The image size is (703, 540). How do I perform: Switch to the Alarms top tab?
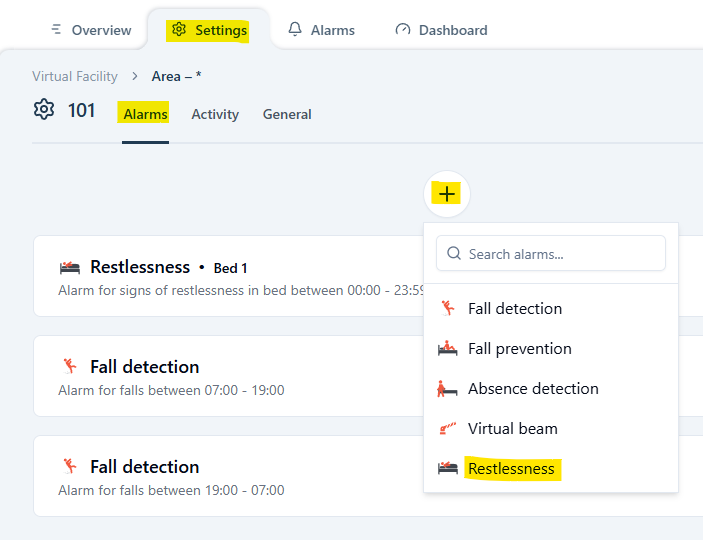[321, 30]
